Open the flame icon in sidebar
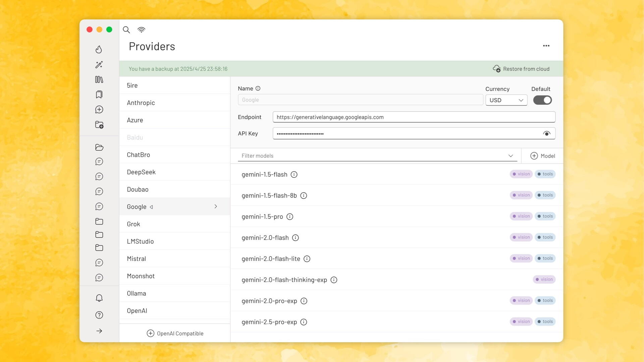 point(99,49)
